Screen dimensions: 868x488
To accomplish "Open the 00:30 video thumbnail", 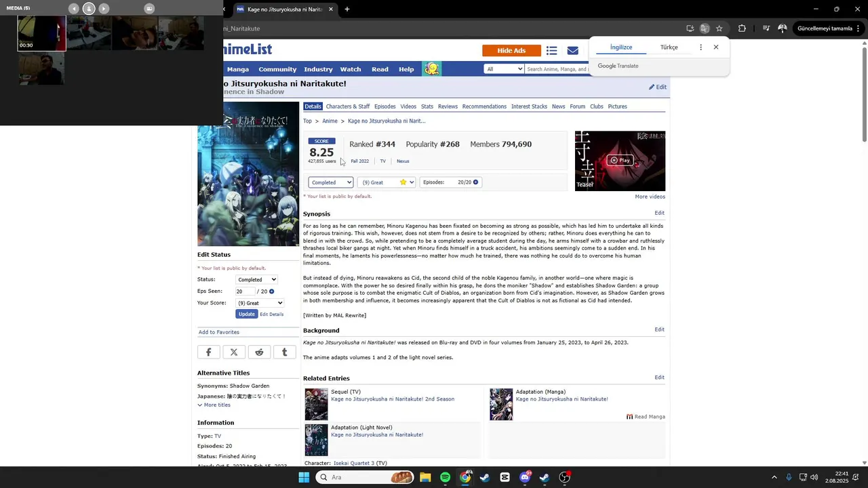I will point(41,33).
